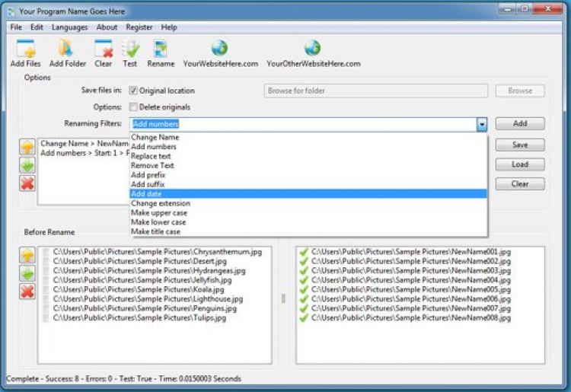
Task: Select the 'Change Name > NewNam' filter row
Action: pos(84,144)
